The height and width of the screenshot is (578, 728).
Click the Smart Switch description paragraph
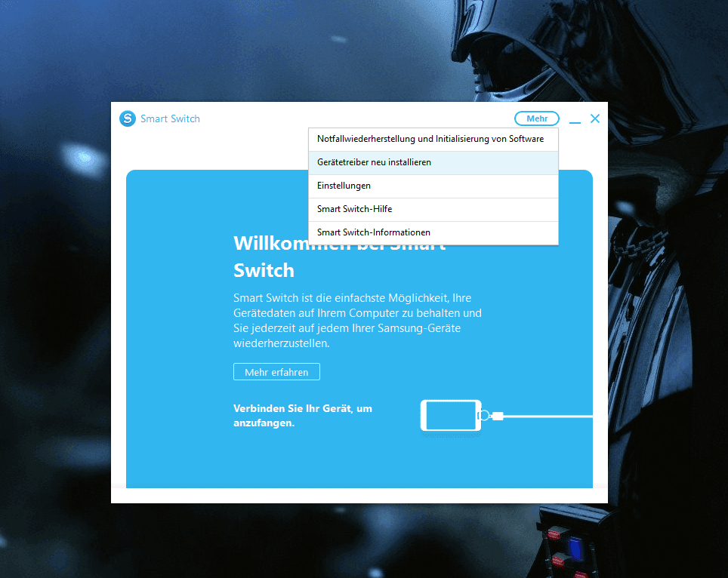tap(357, 321)
